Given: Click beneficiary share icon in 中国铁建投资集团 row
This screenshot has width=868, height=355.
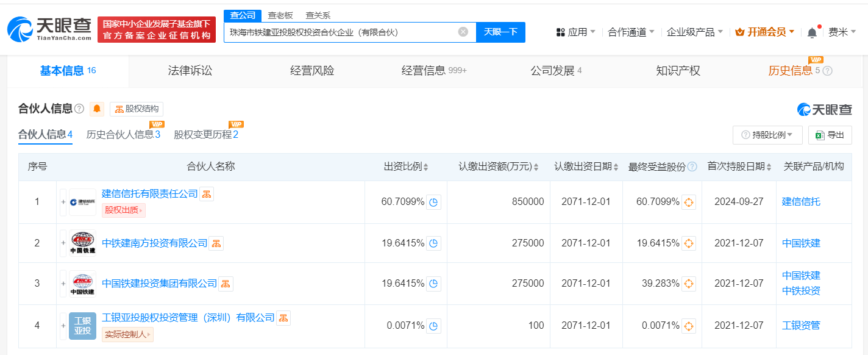Looking at the screenshot, I should click(x=688, y=284).
